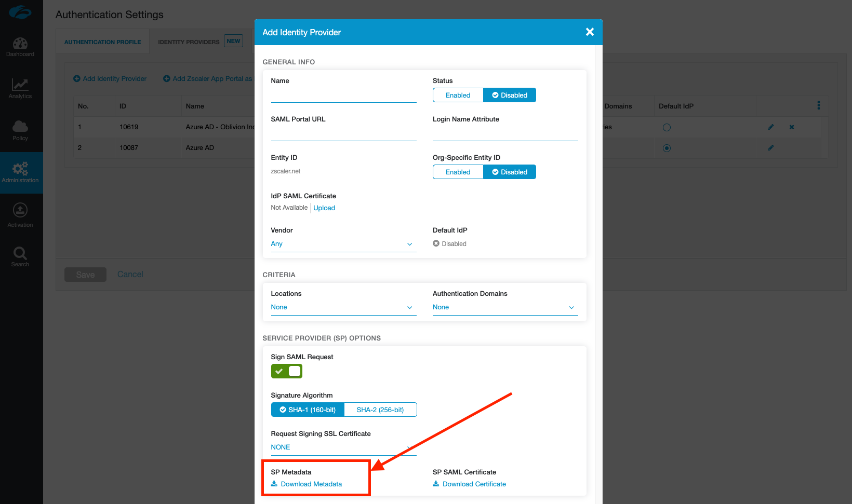The height and width of the screenshot is (504, 852).
Task: Set Status to Enabled
Action: [458, 95]
